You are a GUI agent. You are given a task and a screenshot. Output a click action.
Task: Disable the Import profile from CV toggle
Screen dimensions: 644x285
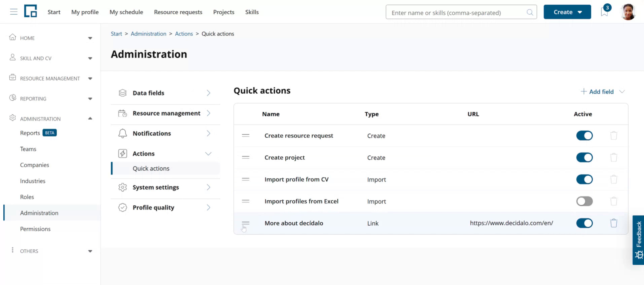pyautogui.click(x=584, y=179)
